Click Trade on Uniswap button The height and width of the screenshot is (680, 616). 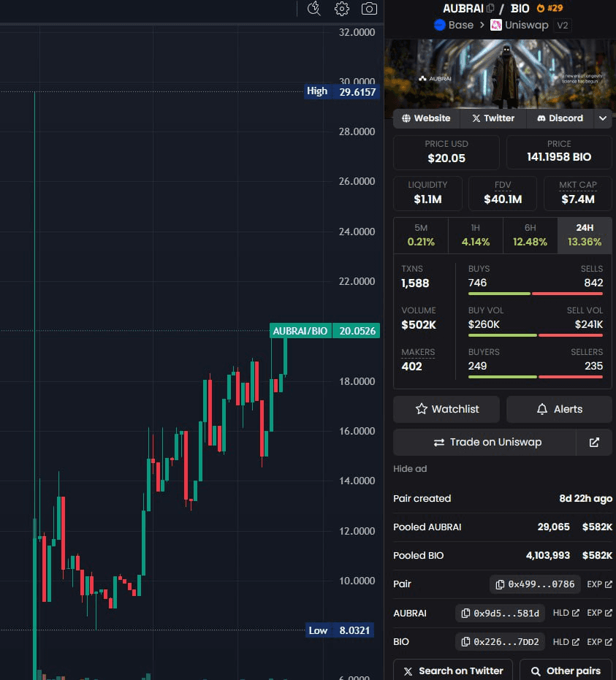pos(484,443)
